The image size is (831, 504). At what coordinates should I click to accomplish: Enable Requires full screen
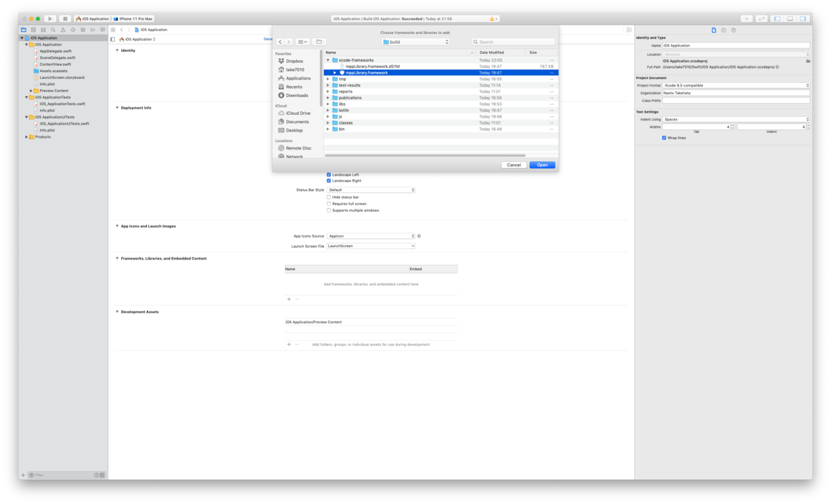(x=329, y=204)
